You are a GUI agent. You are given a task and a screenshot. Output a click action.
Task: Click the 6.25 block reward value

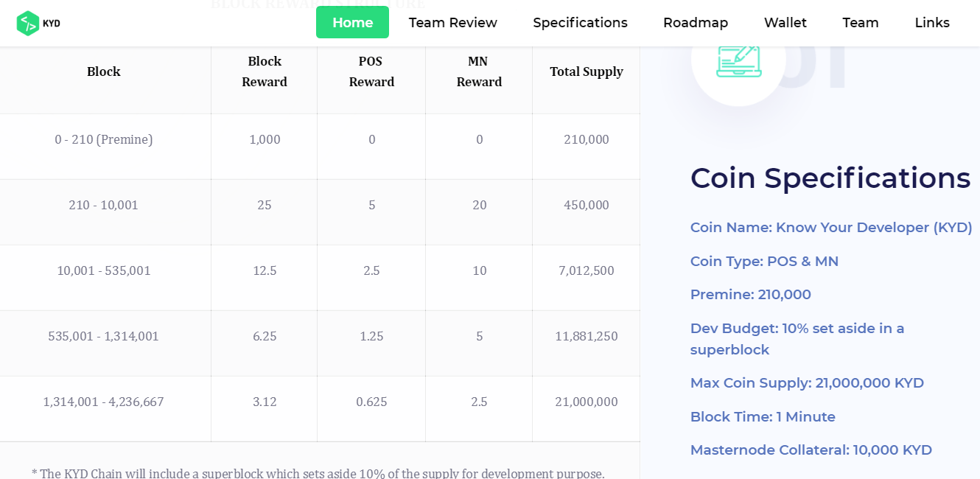[x=265, y=336]
